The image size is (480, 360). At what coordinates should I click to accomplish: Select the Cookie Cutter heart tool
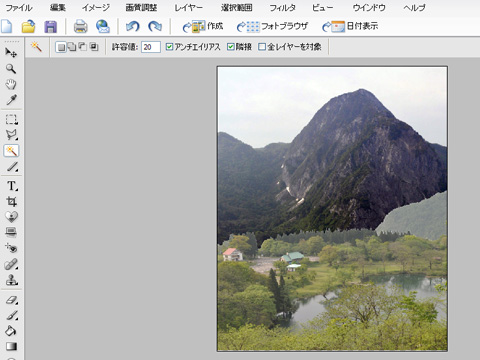click(x=11, y=217)
